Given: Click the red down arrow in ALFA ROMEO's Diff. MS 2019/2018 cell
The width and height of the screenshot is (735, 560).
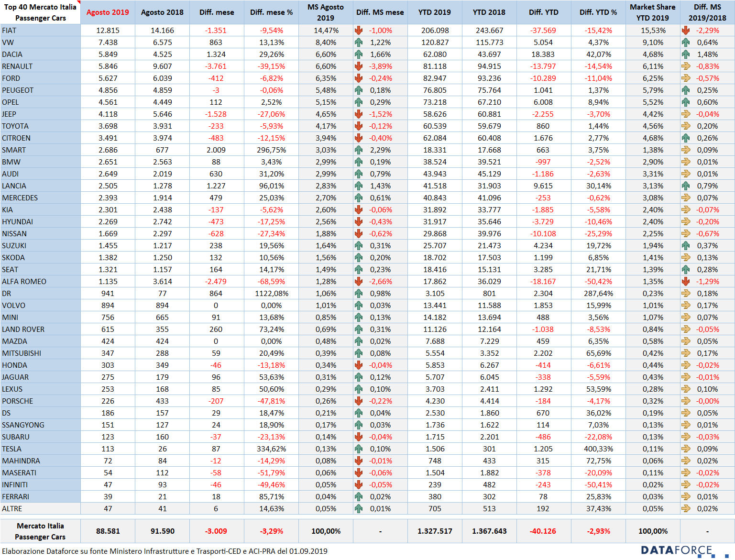Looking at the screenshot, I should tap(686, 281).
